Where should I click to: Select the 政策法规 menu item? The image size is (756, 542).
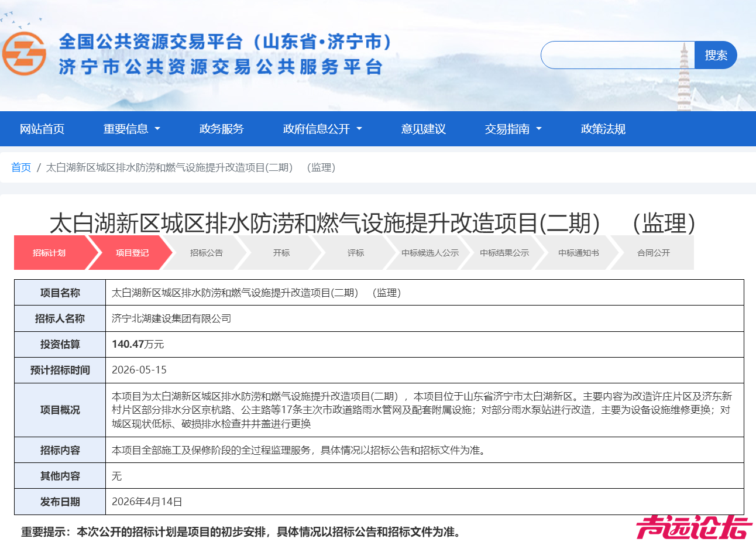pyautogui.click(x=603, y=129)
